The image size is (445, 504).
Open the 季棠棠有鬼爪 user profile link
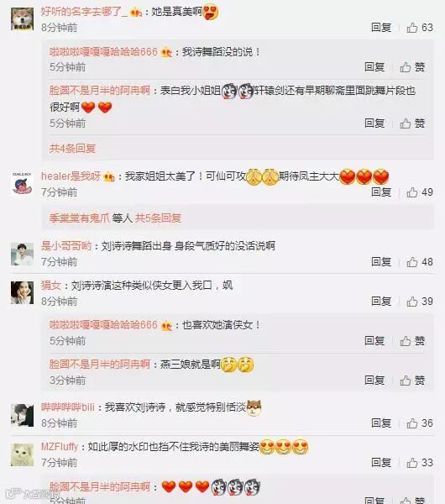(x=80, y=218)
